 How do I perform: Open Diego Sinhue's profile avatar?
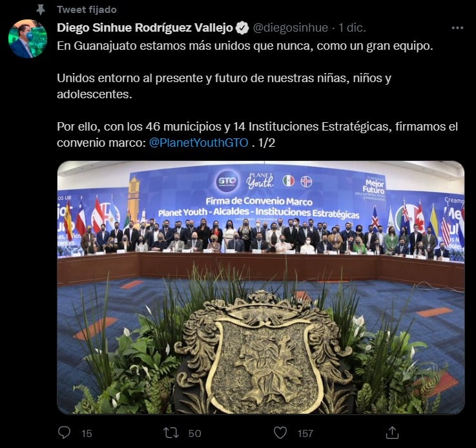tap(28, 38)
